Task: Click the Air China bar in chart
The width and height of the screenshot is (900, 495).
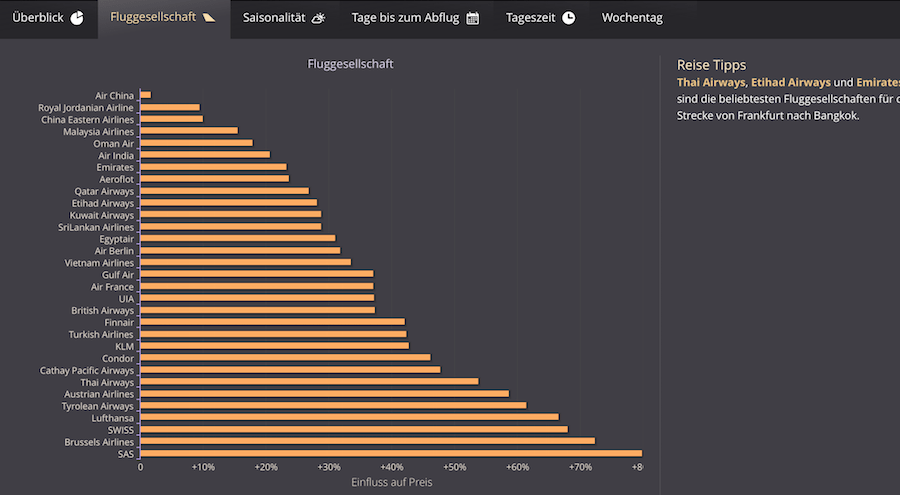Action: 146,95
